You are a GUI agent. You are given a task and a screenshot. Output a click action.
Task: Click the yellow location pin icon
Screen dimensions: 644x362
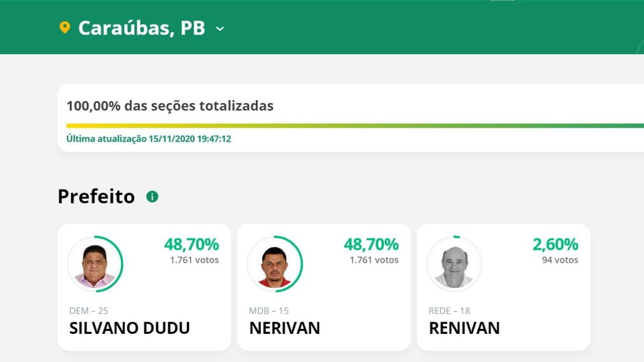(x=64, y=27)
